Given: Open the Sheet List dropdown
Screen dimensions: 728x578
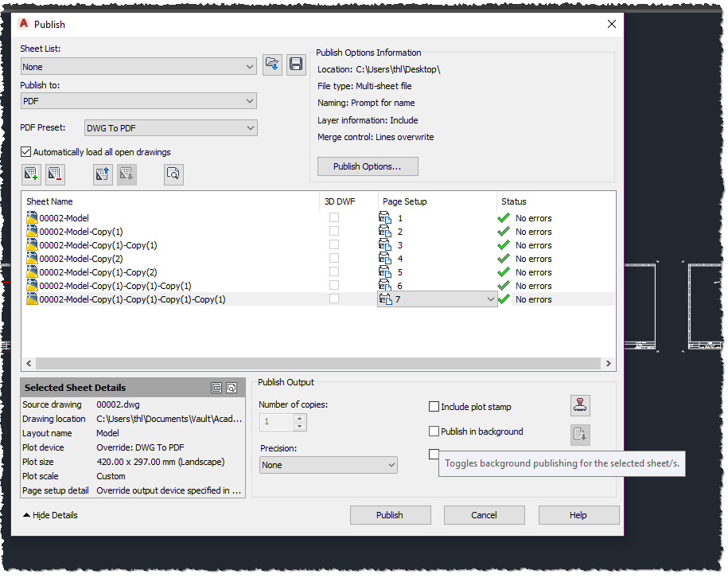Looking at the screenshot, I should (250, 66).
